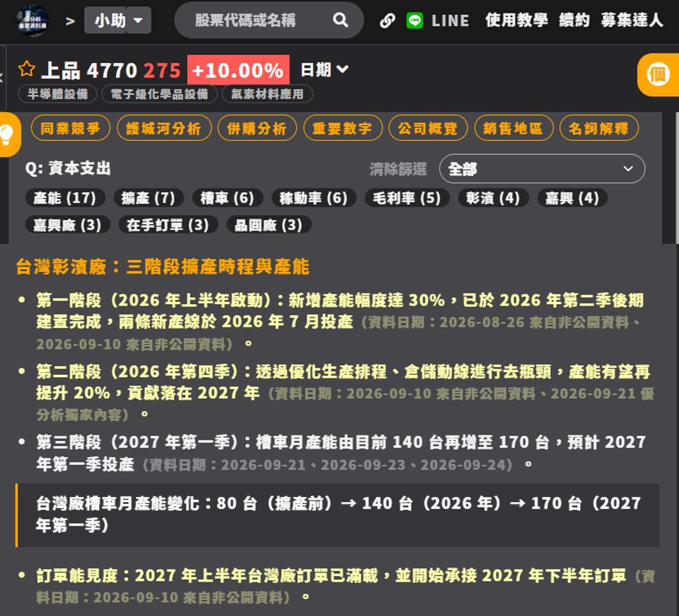Toggle the 毛利率 (5) filter tag

click(x=407, y=198)
